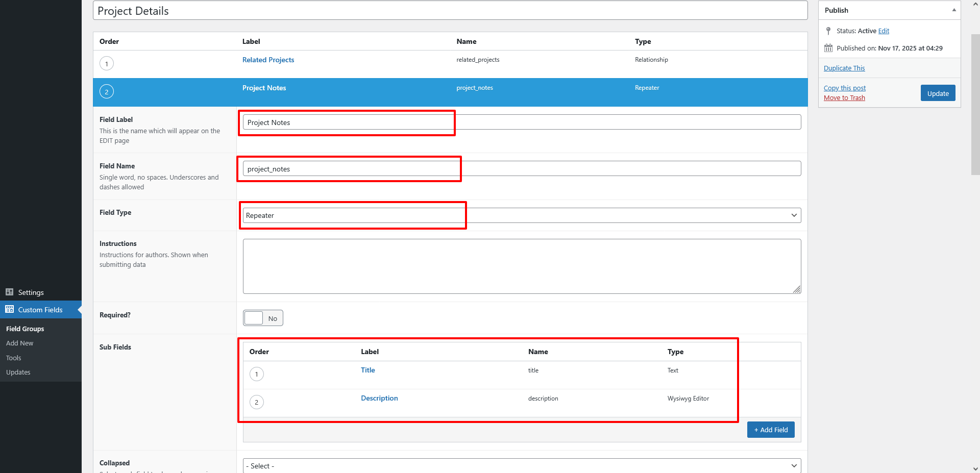Click the Add Field button

point(770,430)
